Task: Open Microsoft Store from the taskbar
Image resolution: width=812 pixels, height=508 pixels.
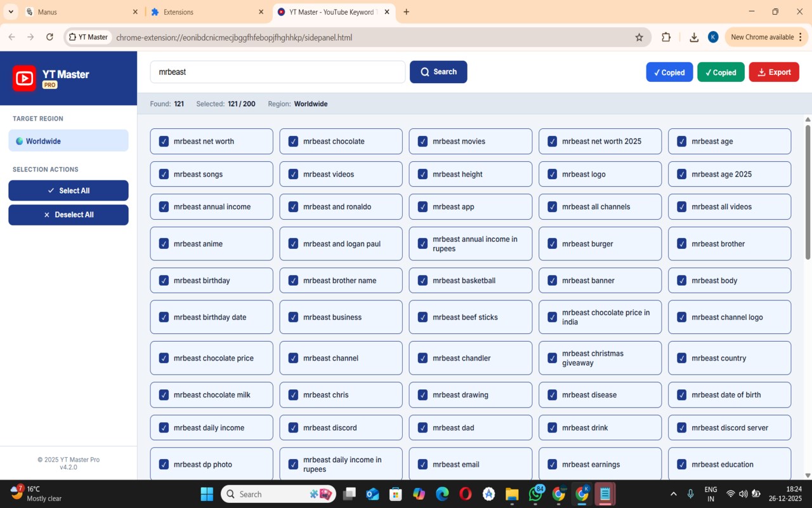Action: point(396,494)
